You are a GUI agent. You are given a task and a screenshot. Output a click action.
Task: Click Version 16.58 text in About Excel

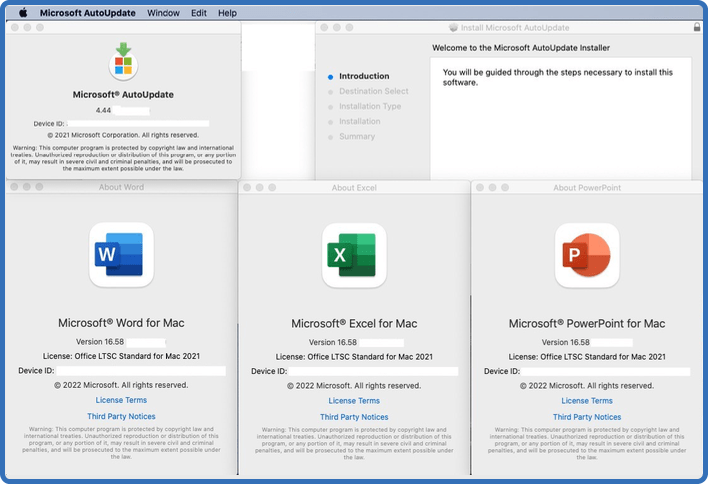(x=333, y=342)
